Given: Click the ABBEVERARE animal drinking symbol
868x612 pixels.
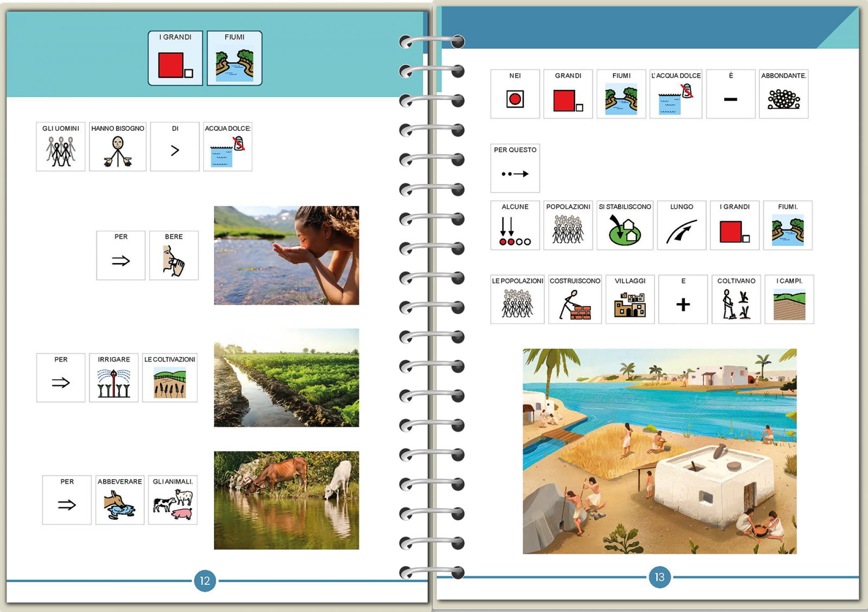Looking at the screenshot, I should 120,500.
